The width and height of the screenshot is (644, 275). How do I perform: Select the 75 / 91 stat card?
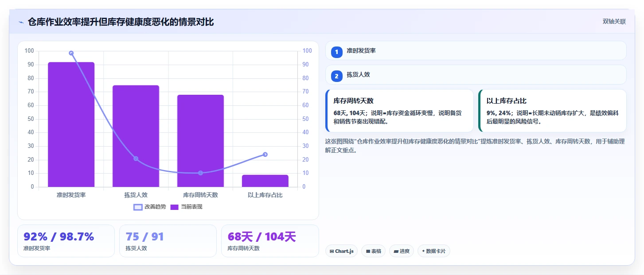pos(168,241)
